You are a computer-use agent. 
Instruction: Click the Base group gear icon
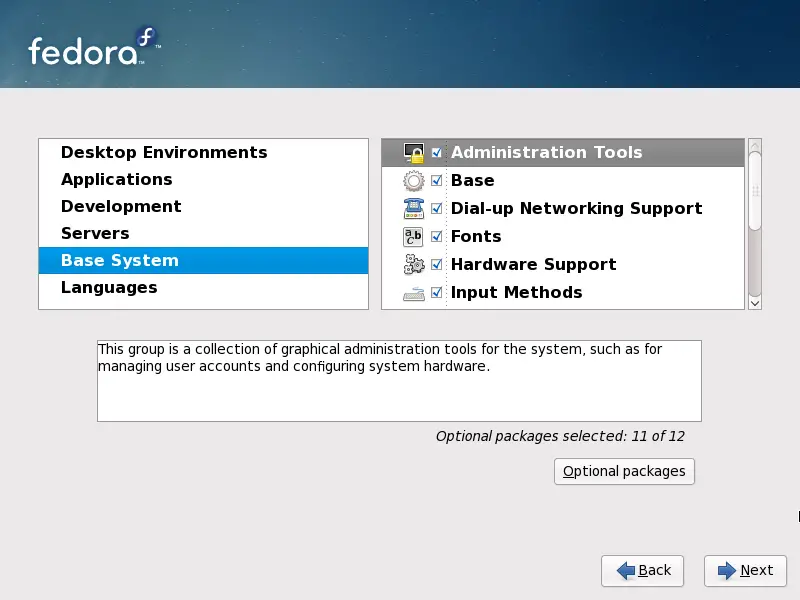coord(413,181)
